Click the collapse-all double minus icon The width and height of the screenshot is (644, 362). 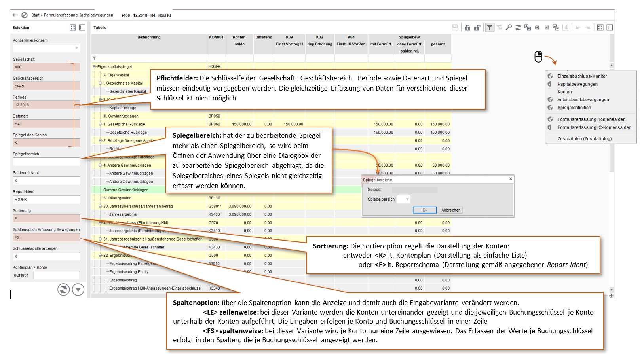556,27
